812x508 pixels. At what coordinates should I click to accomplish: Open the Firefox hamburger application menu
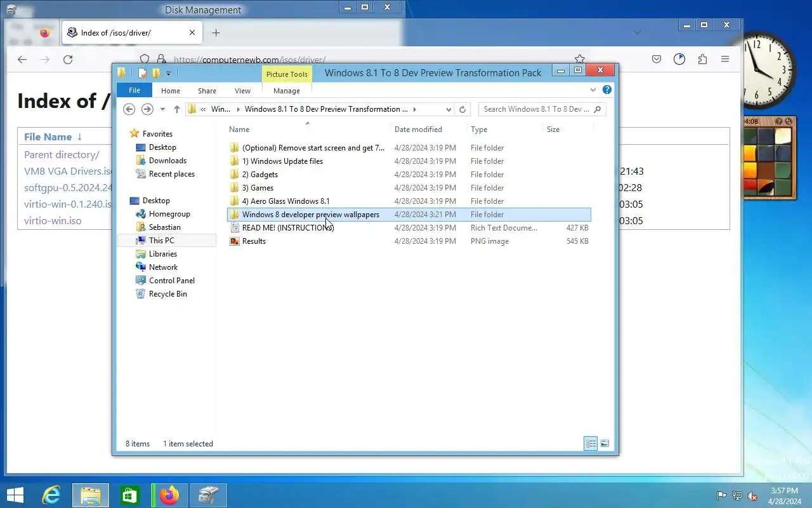725,59
